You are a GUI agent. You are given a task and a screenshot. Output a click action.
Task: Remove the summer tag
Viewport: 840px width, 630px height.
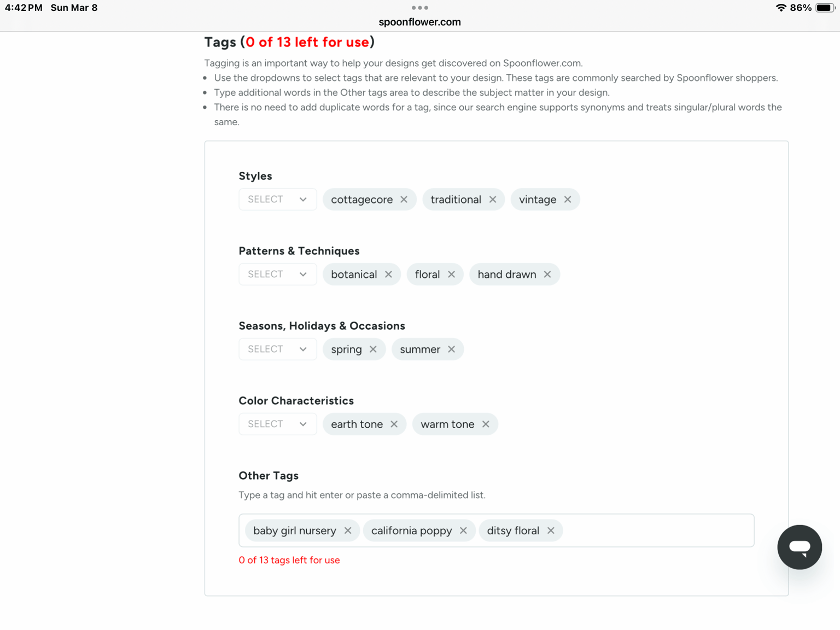tap(451, 349)
